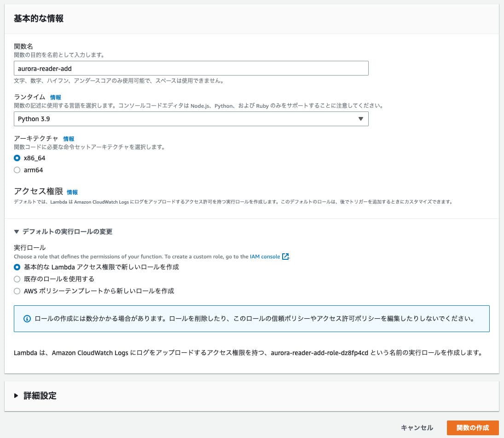Expand the 詳細設定 section
The height and width of the screenshot is (438, 504).
pos(40,396)
